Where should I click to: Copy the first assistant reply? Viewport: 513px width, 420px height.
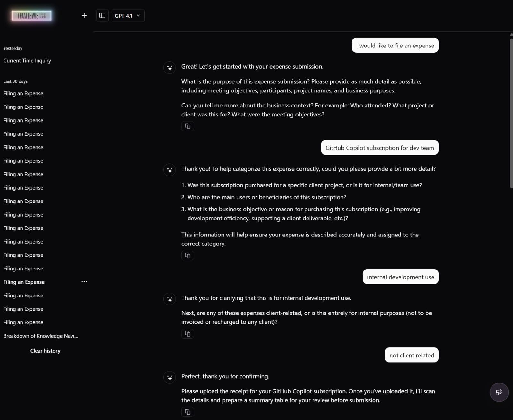[x=188, y=126]
